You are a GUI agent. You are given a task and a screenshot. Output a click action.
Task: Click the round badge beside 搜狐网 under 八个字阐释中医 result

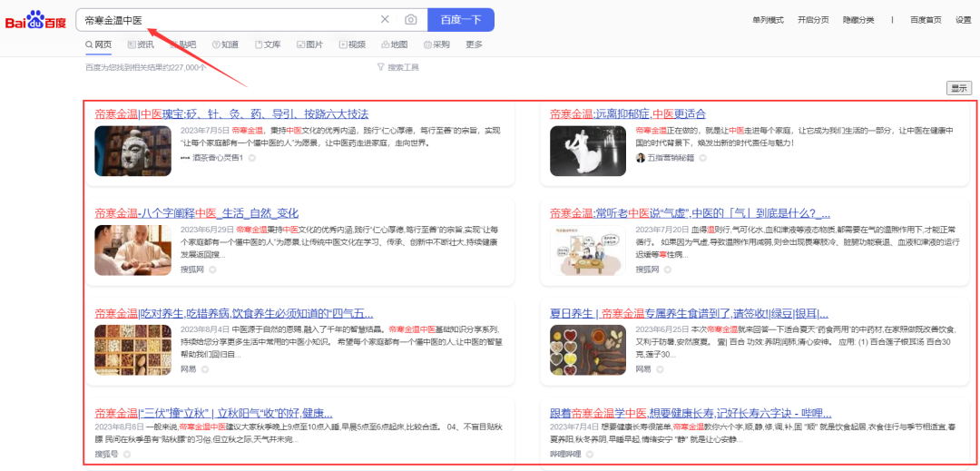click(212, 270)
